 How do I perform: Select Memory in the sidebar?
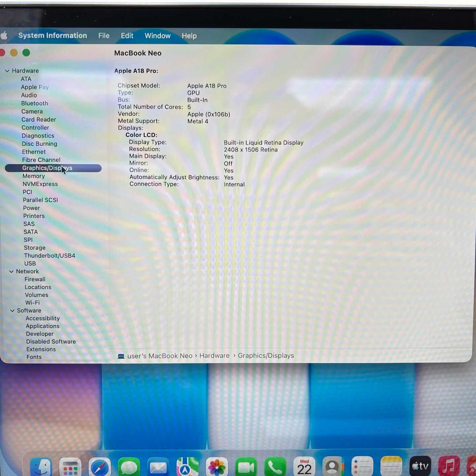(34, 176)
